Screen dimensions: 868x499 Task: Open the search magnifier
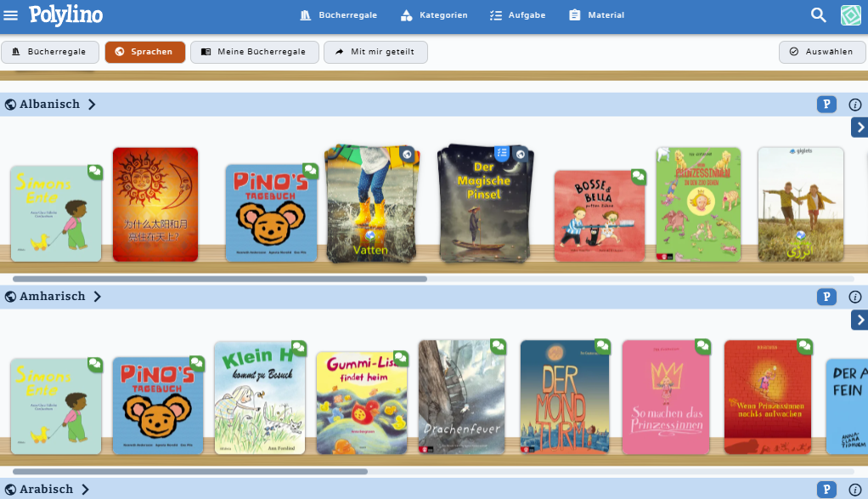pos(818,15)
